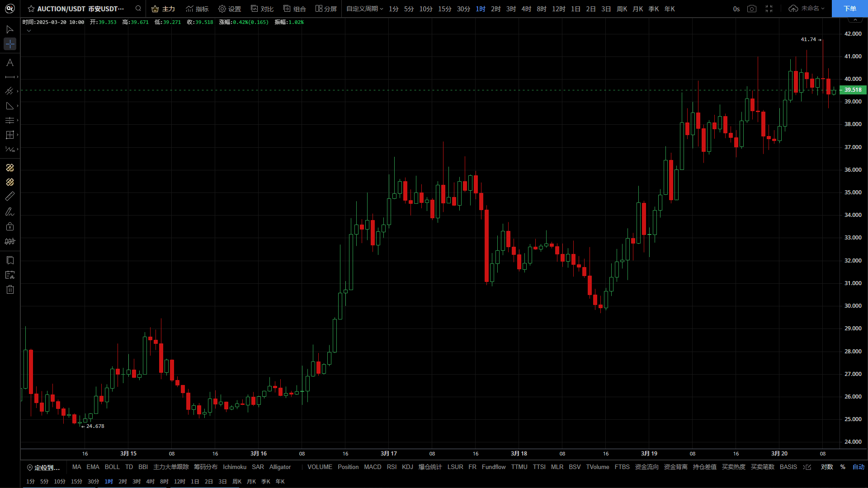Switch to 1日 timeframe in top bar
Viewport: 868px width, 488px height.
tap(576, 9)
